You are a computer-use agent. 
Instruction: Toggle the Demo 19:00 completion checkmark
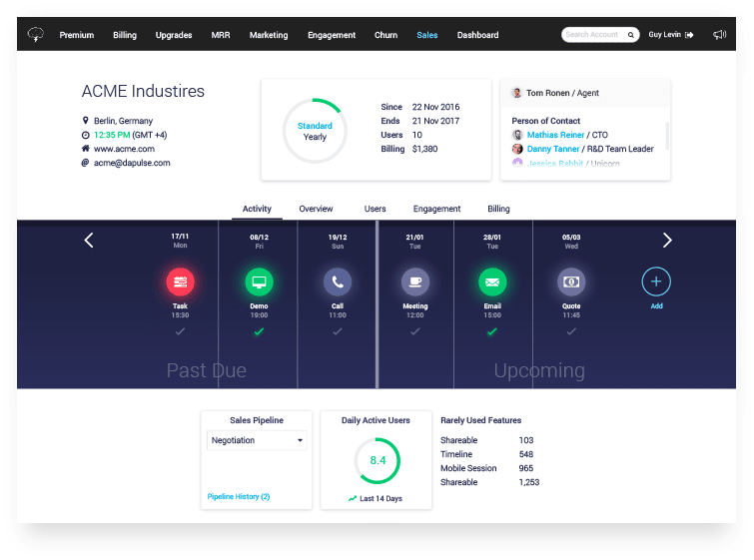[x=259, y=331]
